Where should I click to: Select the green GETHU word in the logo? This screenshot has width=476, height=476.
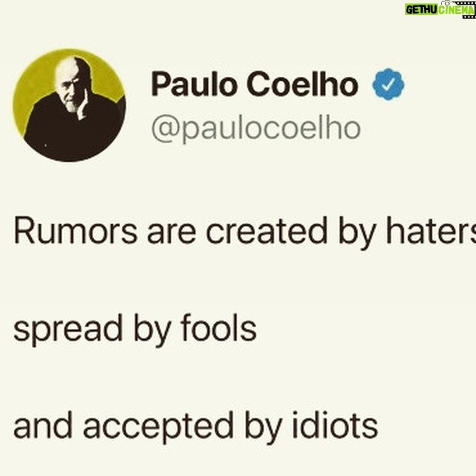(422, 9)
